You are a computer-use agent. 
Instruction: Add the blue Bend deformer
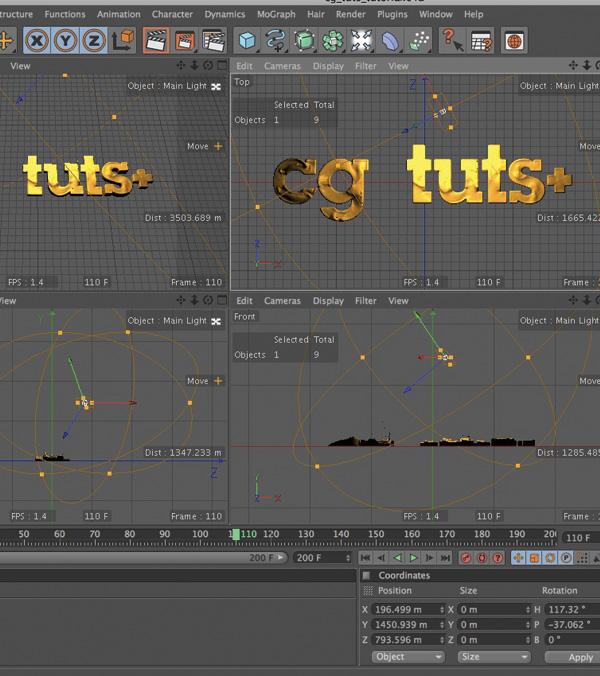pyautogui.click(x=390, y=41)
